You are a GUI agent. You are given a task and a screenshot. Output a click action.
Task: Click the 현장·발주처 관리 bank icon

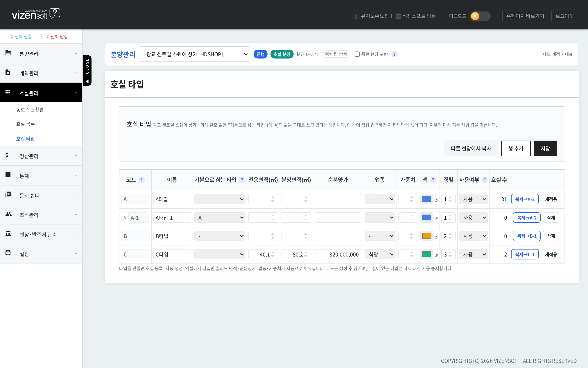point(8,233)
